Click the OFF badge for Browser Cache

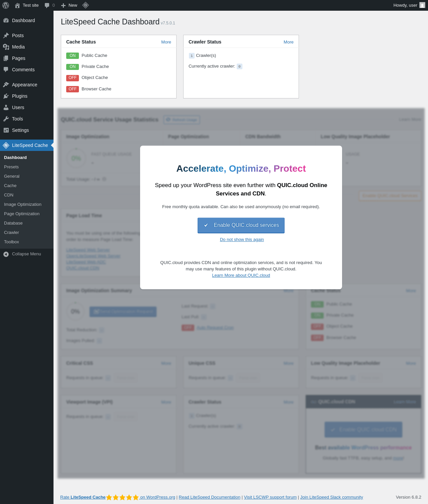click(73, 89)
